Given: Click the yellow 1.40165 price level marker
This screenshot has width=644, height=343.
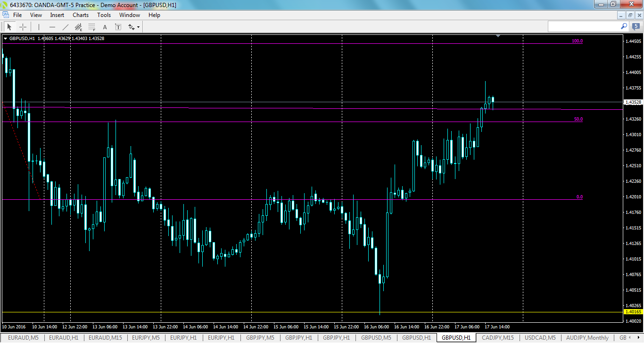Looking at the screenshot, I should click(x=633, y=311).
